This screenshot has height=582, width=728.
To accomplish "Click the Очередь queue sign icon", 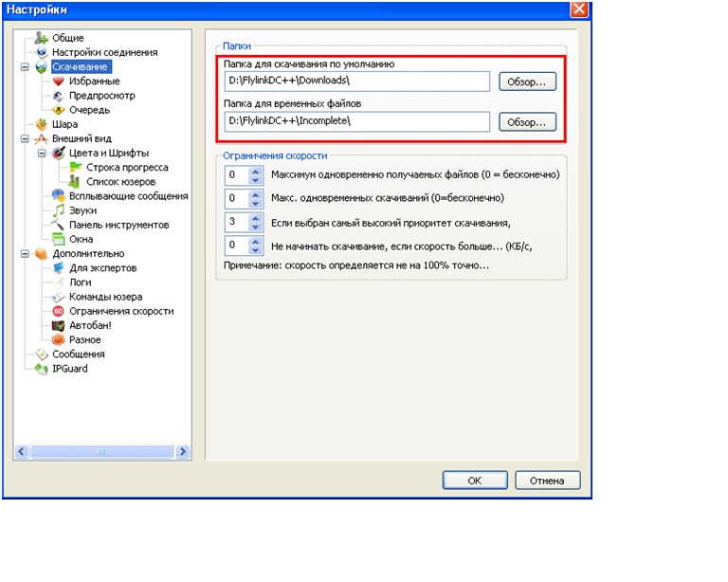I will point(59,110).
